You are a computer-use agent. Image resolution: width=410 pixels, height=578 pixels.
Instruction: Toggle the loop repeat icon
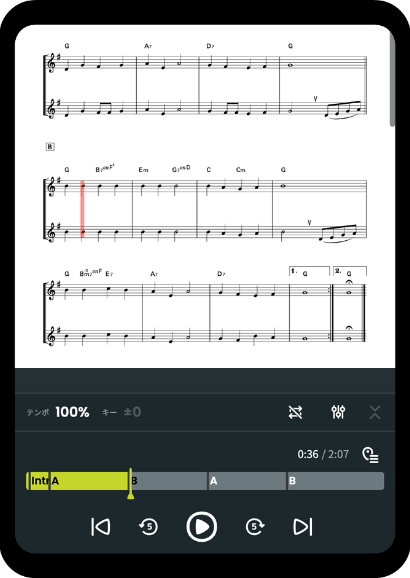(x=295, y=412)
